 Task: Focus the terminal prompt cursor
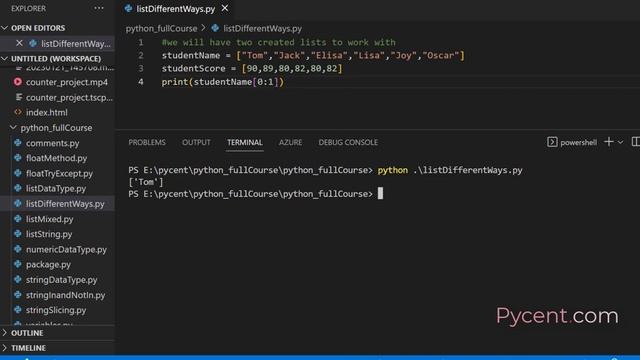(380, 193)
